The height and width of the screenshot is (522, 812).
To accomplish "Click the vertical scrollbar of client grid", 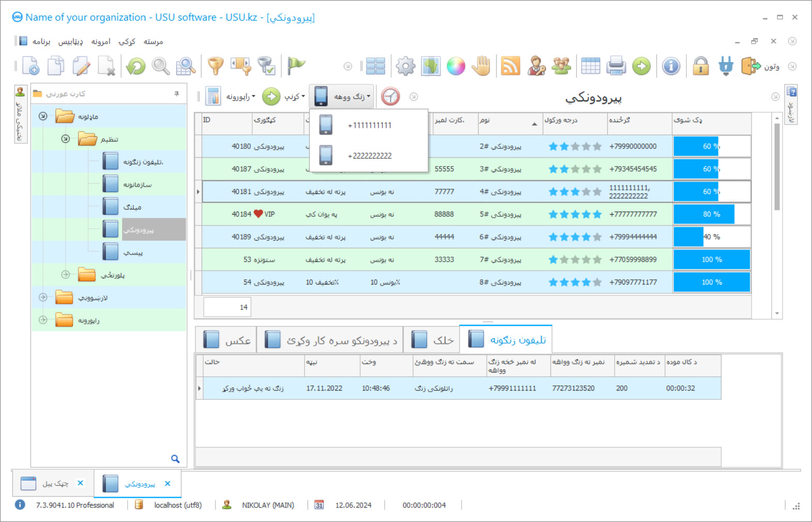I will click(777, 167).
